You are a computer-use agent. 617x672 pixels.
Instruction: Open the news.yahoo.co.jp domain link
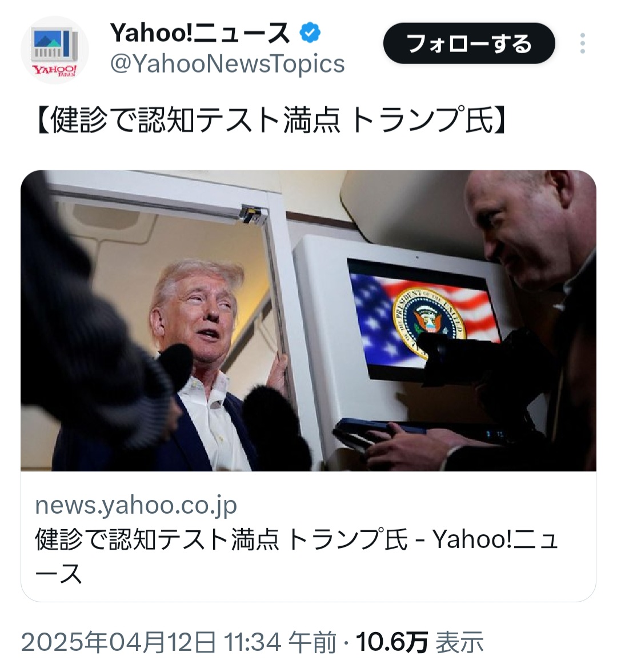coord(136,505)
